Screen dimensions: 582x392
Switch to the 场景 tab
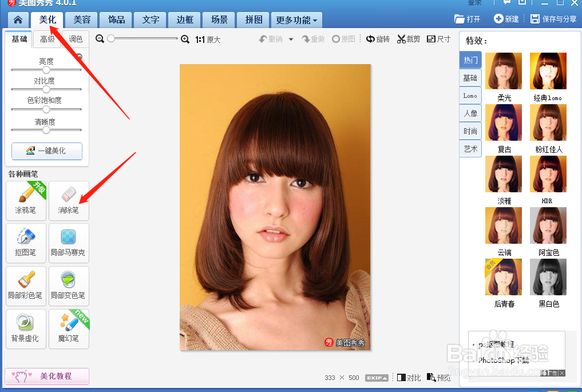point(219,19)
